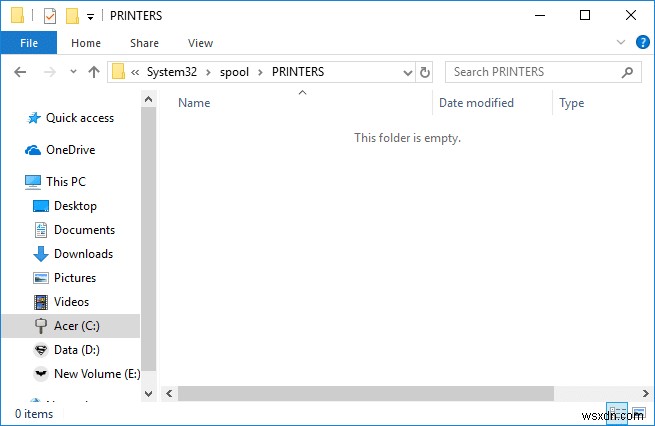Expand the address bar history dropdown
Screen dimensions: 655x426
[x=407, y=72]
